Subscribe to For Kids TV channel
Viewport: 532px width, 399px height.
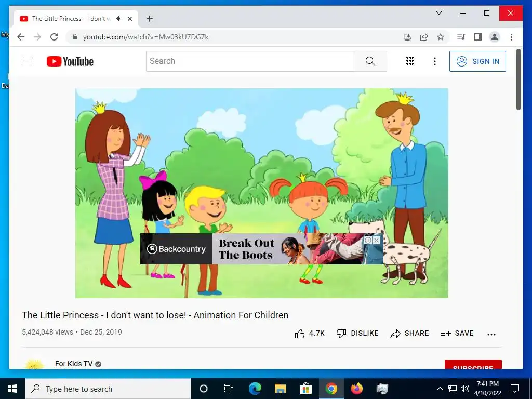point(473,365)
